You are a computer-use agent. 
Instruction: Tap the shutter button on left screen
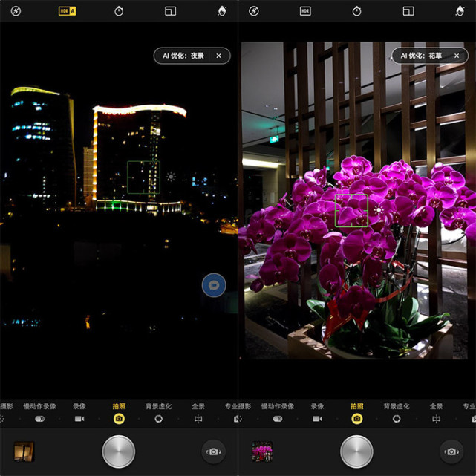(119, 451)
